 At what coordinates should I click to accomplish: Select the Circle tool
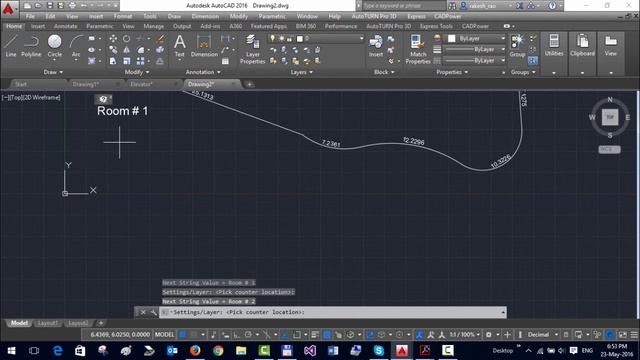click(x=54, y=46)
